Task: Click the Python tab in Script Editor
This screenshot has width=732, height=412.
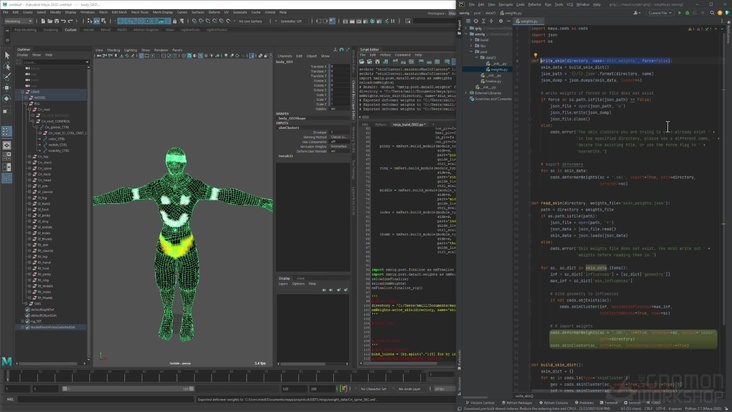Action: click(x=380, y=125)
